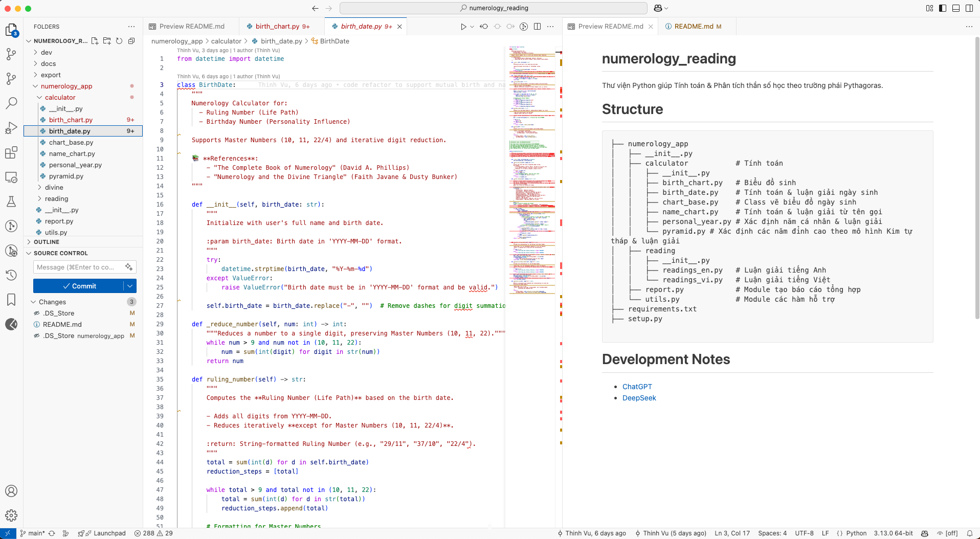The height and width of the screenshot is (539, 980).
Task: Open the ChatGPT link in Development Notes
Action: pyautogui.click(x=637, y=387)
